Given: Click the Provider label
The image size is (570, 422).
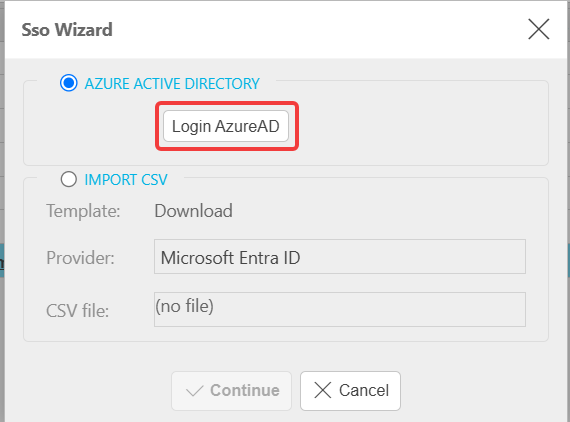Looking at the screenshot, I should pos(80,258).
